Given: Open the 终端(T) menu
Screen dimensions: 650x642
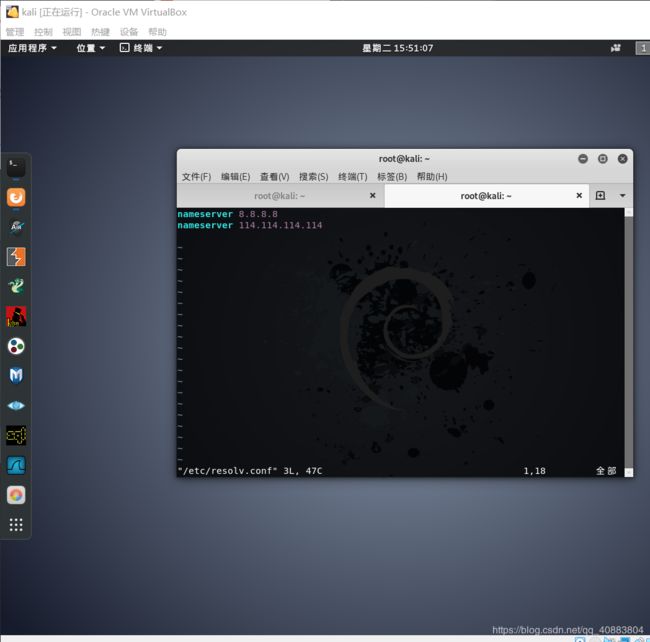Looking at the screenshot, I should [353, 177].
